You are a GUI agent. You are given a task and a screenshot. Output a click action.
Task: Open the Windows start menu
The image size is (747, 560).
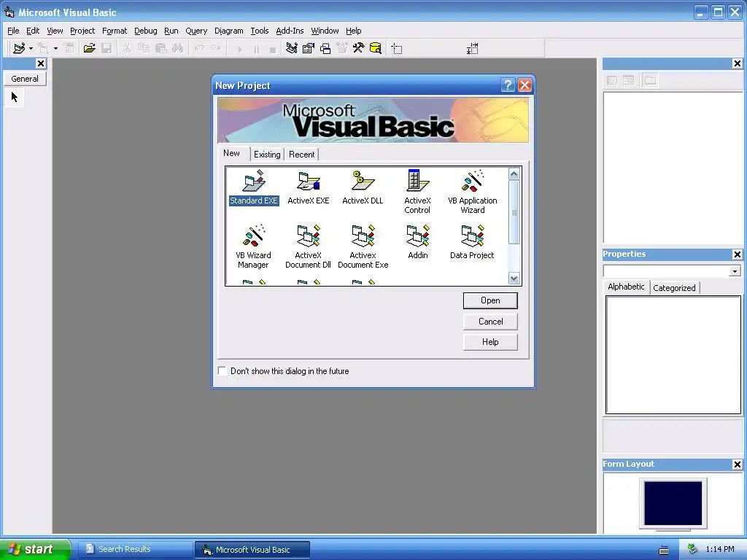pos(35,549)
